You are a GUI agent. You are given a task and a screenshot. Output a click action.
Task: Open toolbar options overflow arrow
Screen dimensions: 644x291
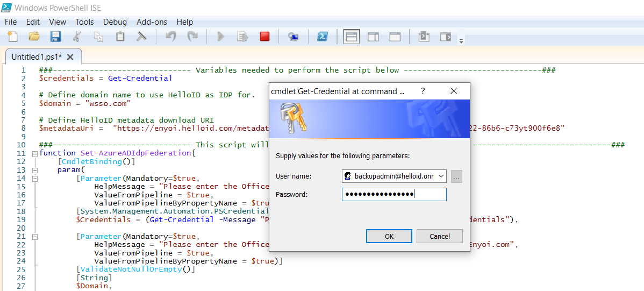click(x=461, y=41)
